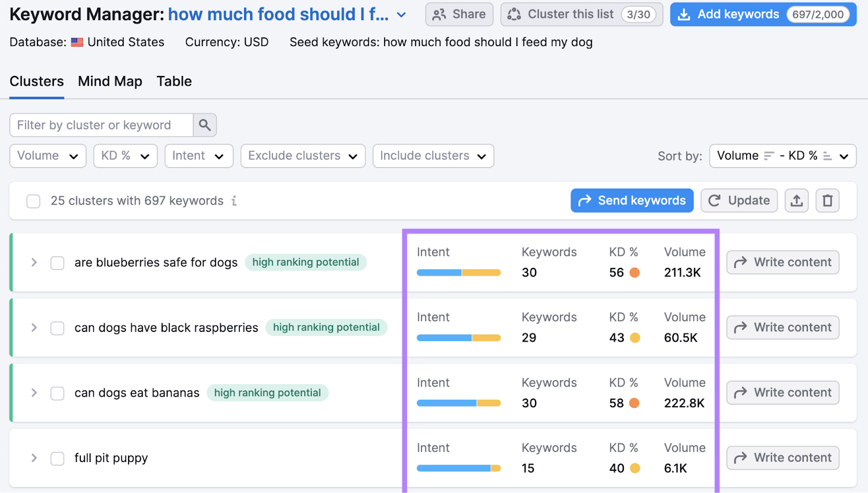
Task: Open the keyword list name dropdown arrow
Action: (401, 15)
